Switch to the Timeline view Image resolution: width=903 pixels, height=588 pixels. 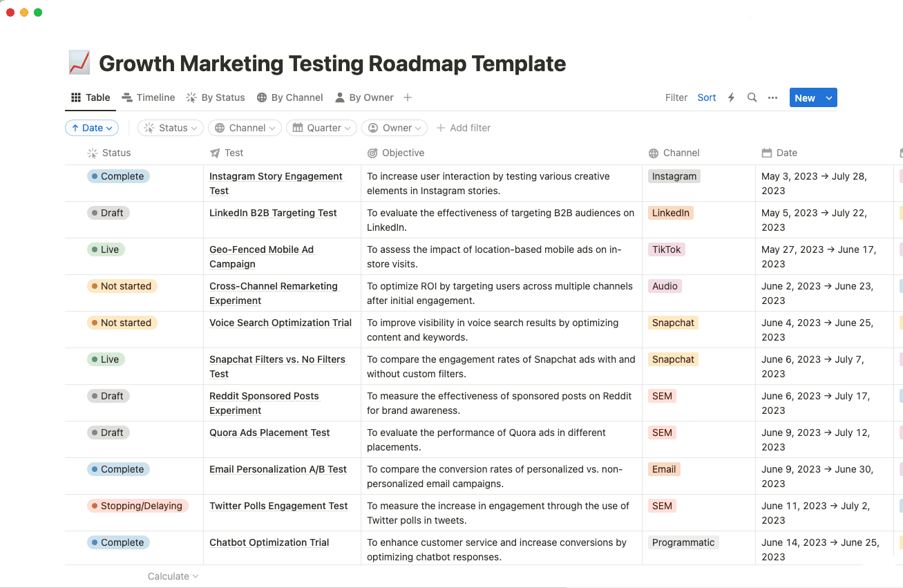click(149, 97)
